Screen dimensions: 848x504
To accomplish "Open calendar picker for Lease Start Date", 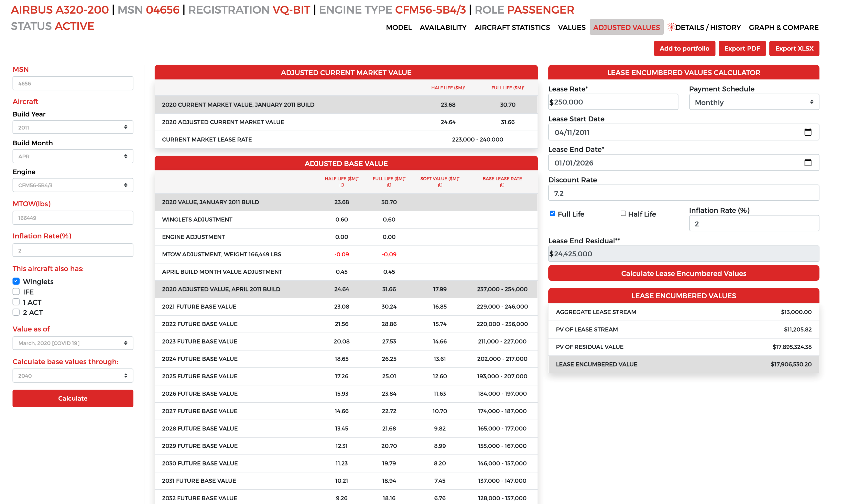I will pyautogui.click(x=808, y=132).
